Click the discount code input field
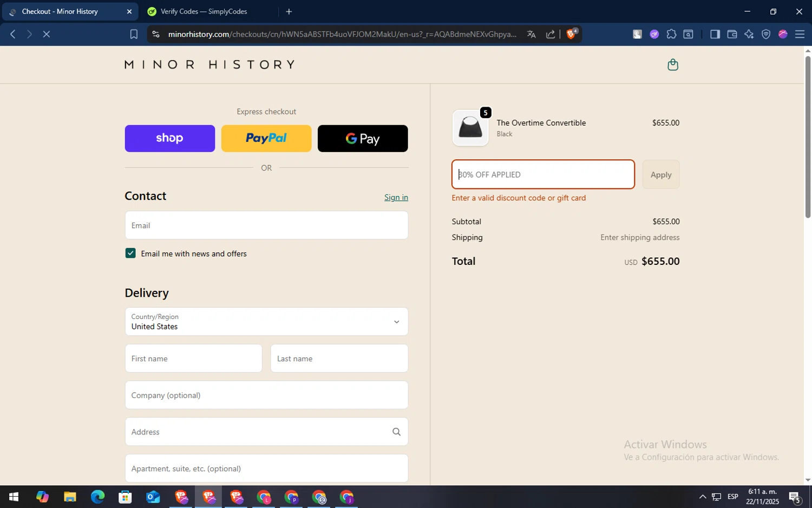This screenshot has height=508, width=812. [543, 174]
